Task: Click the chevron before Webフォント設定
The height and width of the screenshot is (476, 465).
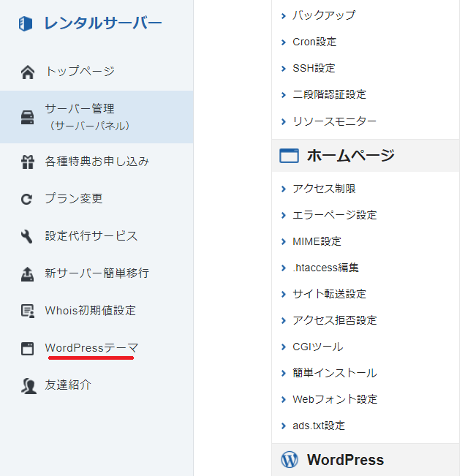Action: tap(284, 400)
